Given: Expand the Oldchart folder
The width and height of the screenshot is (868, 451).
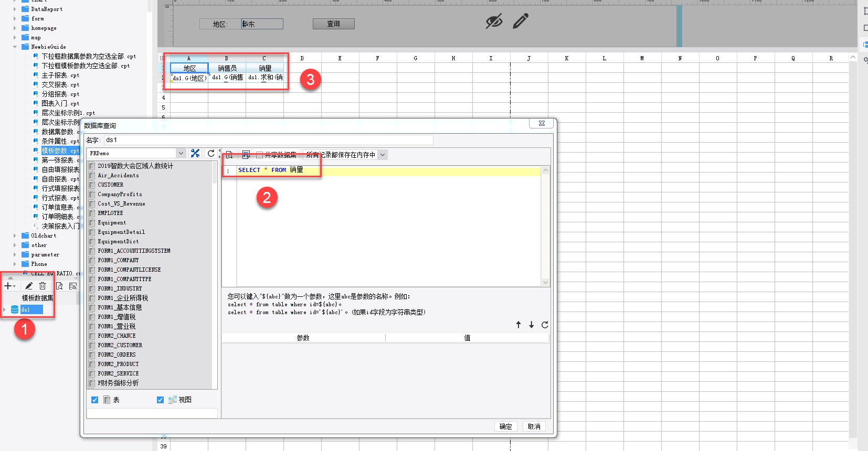Looking at the screenshot, I should [15, 235].
